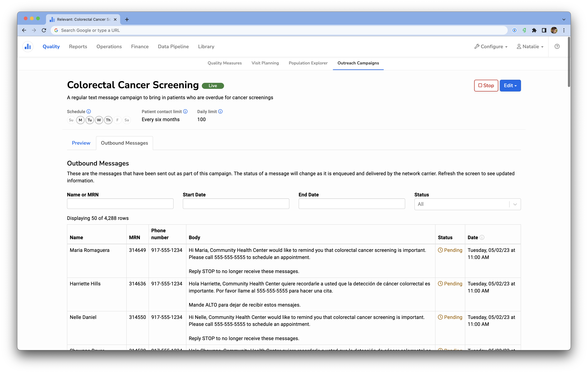The image size is (588, 373).
Task: Open the Status filter dropdown
Action: tap(467, 204)
